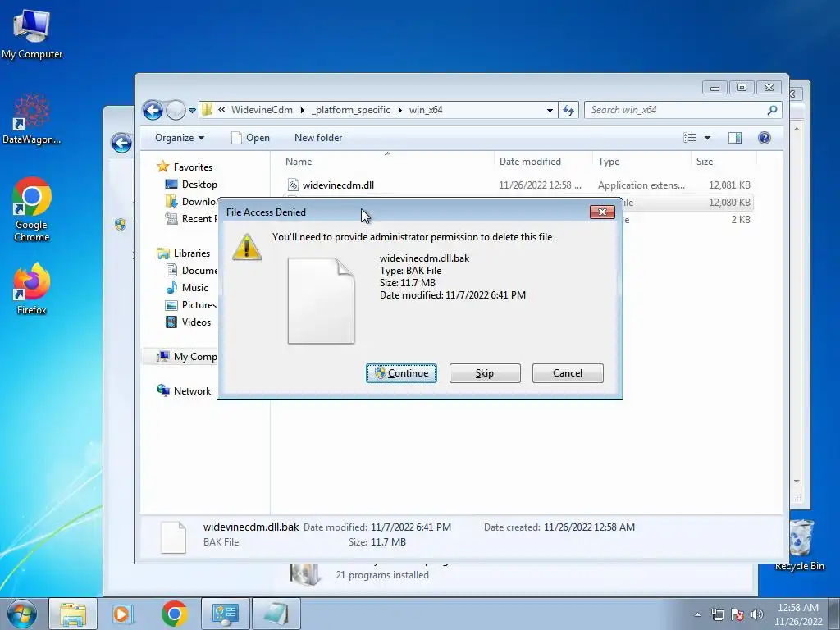Click the Music note icon in sidebar

pos(171,288)
